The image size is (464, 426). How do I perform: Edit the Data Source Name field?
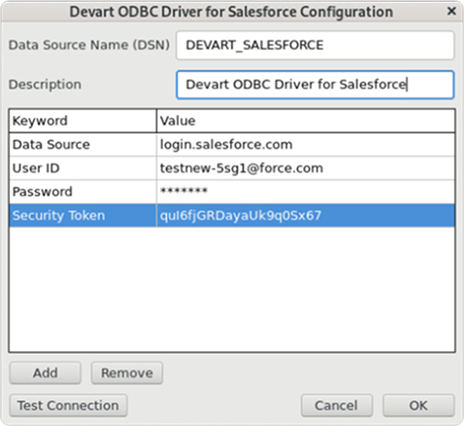(315, 45)
